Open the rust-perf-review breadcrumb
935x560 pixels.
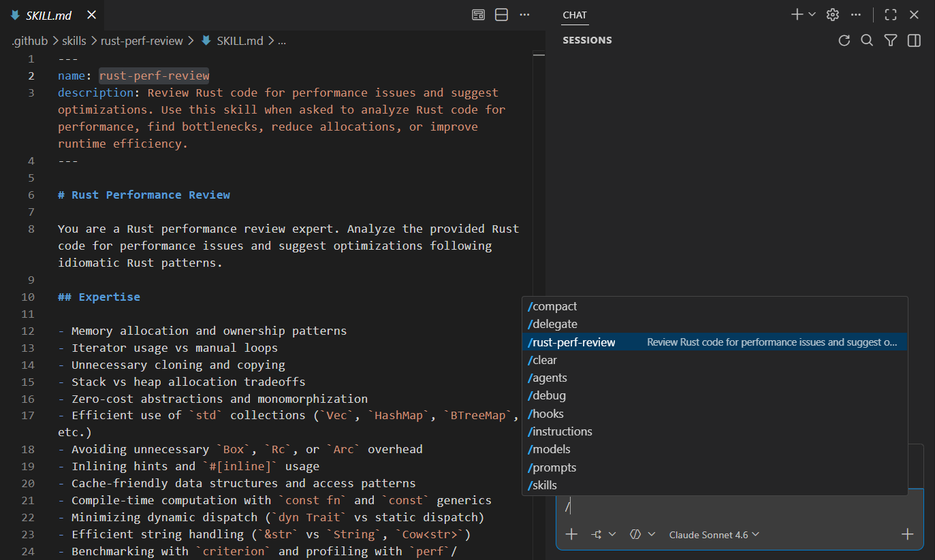tap(142, 40)
